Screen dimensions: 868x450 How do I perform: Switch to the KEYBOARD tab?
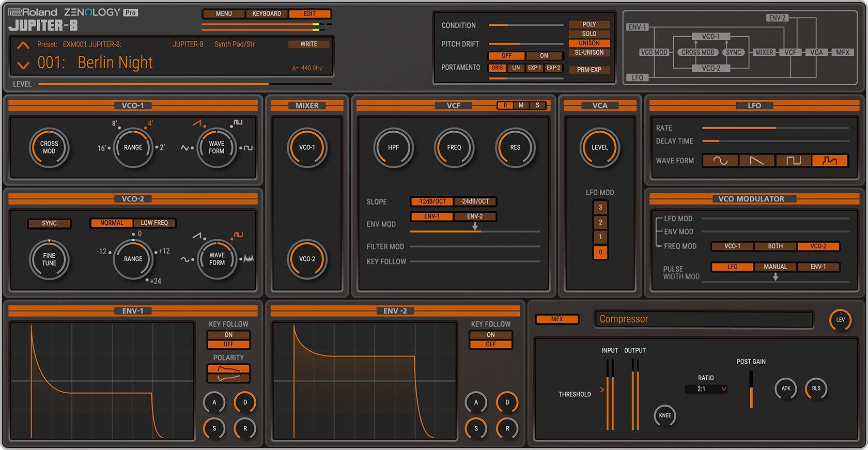(x=267, y=14)
